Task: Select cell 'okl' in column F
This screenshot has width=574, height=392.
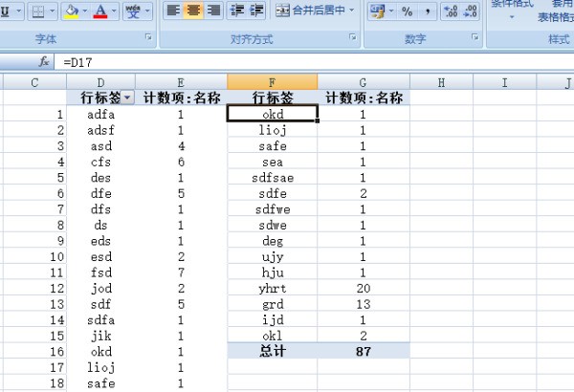Action: pyautogui.click(x=273, y=336)
